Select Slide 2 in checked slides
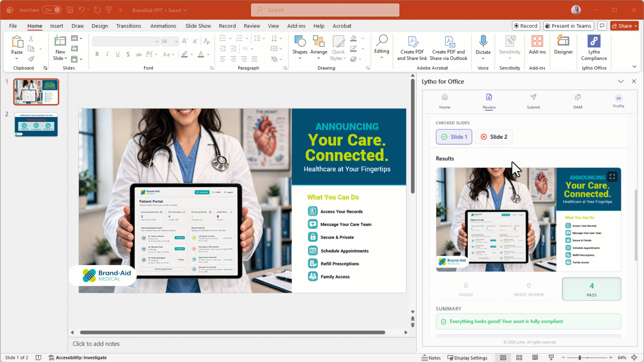This screenshot has width=644, height=362. [x=494, y=137]
